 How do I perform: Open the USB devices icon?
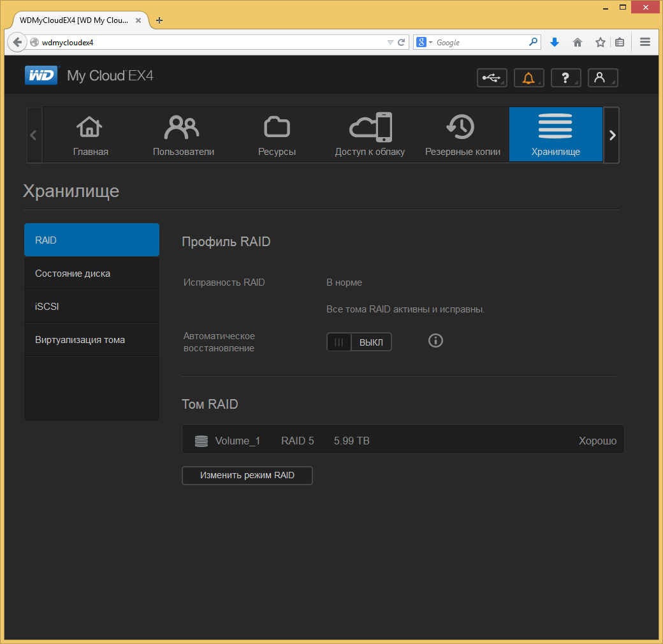(x=492, y=78)
